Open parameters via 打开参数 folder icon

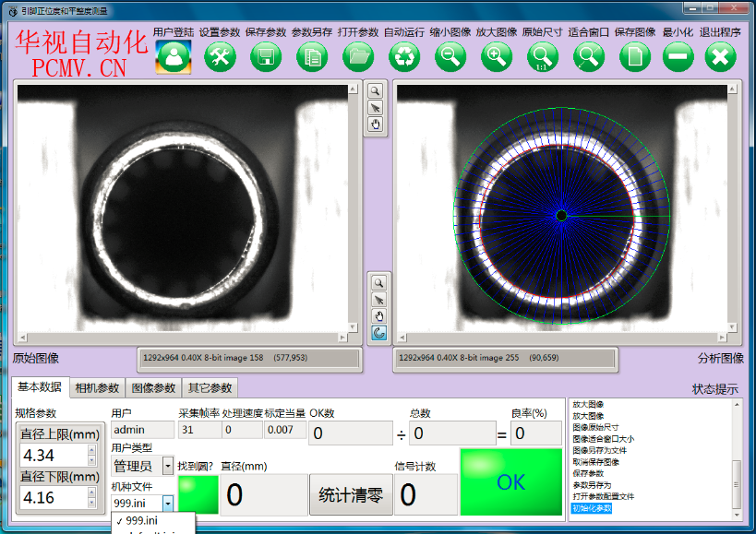[358, 57]
